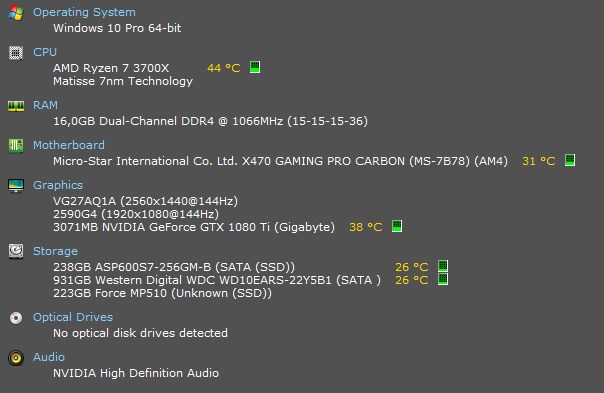Open the Operating System section link
This screenshot has height=393, width=604.
(x=84, y=12)
